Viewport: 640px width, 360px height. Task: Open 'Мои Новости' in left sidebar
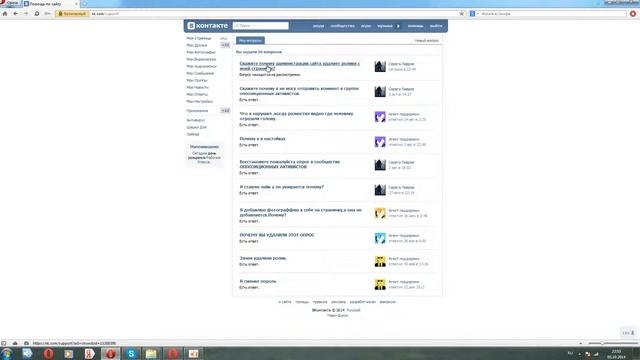pos(198,87)
